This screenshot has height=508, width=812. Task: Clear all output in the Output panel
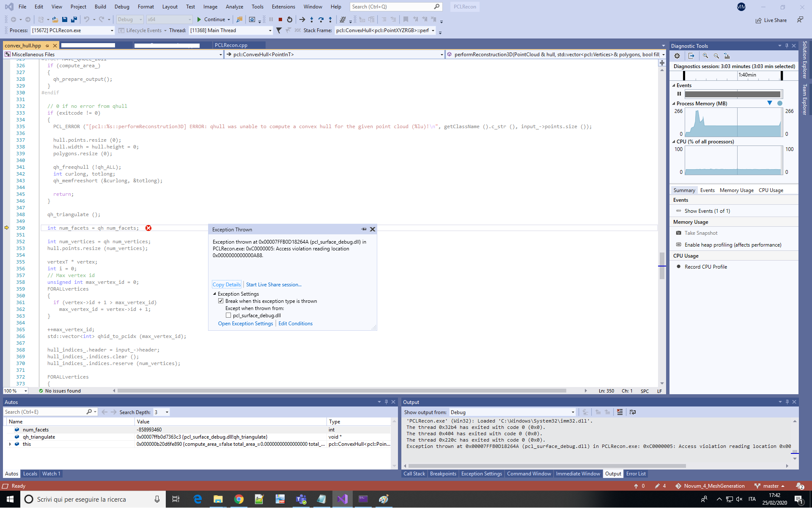point(620,412)
